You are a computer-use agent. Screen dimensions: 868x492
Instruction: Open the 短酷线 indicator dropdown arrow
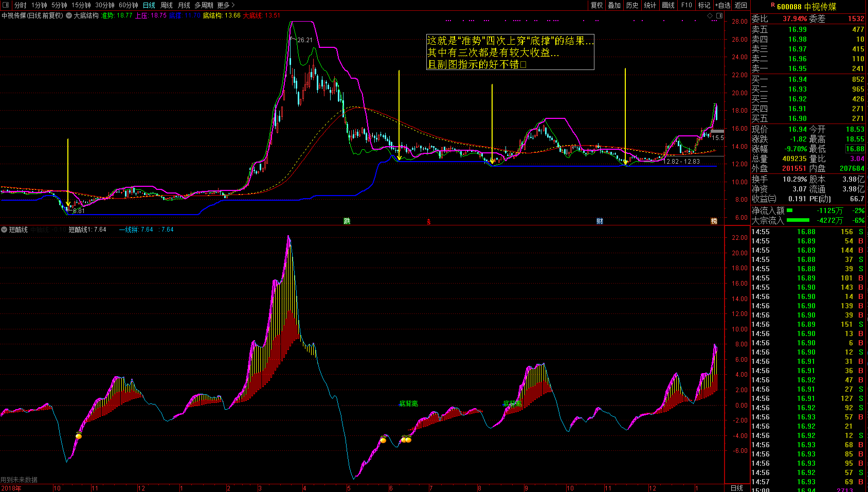[x=5, y=230]
